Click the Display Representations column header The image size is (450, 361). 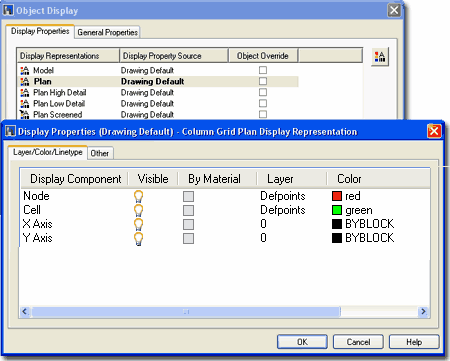tap(68, 56)
